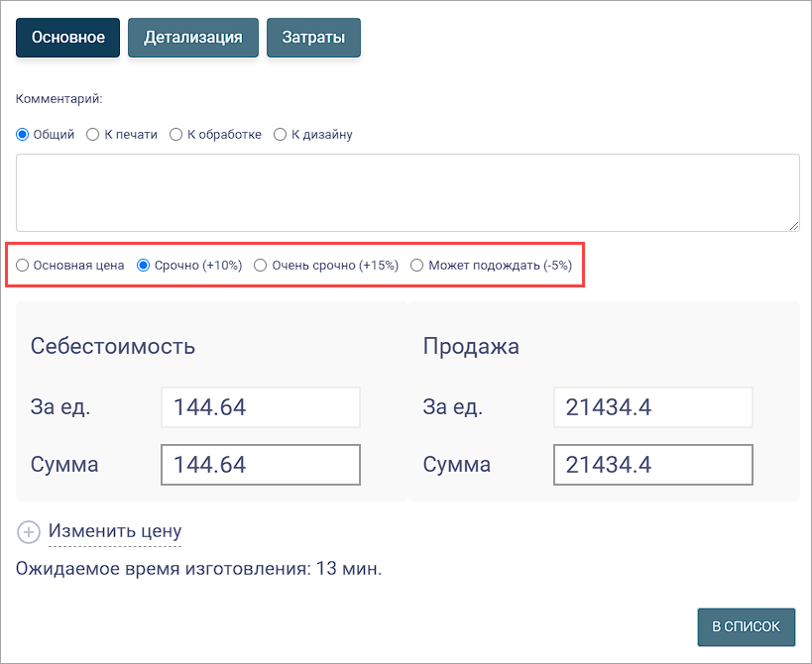Choose the К обработке comment type
The image size is (812, 664).
pyautogui.click(x=176, y=135)
